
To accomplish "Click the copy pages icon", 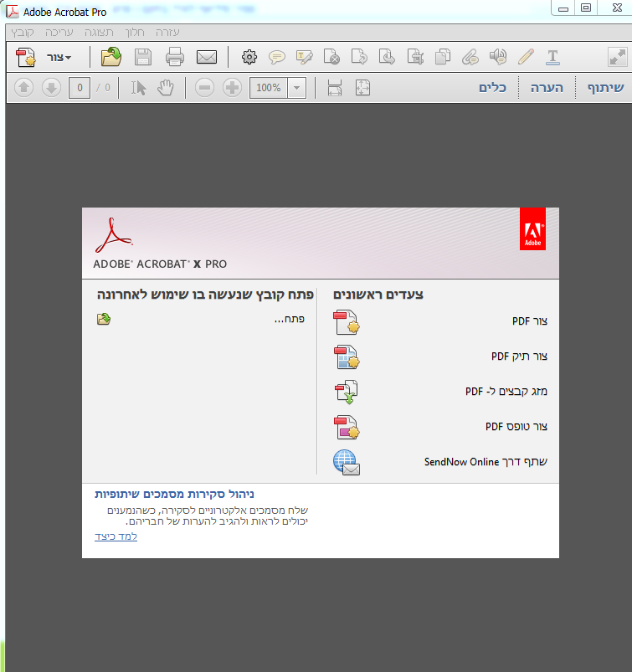I will (443, 57).
